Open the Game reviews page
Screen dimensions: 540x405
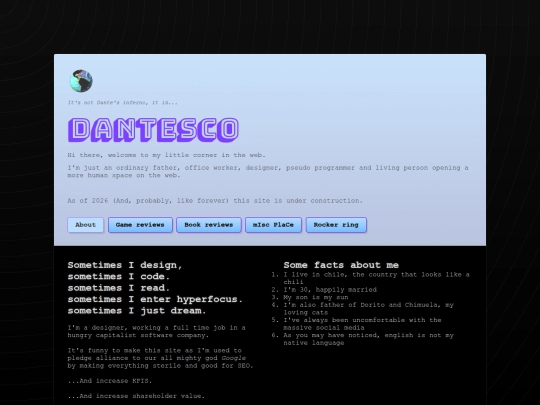tap(140, 225)
